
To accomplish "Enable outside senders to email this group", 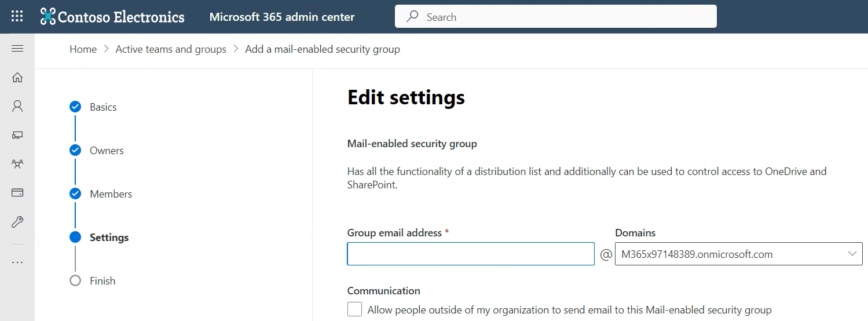I will [x=355, y=309].
